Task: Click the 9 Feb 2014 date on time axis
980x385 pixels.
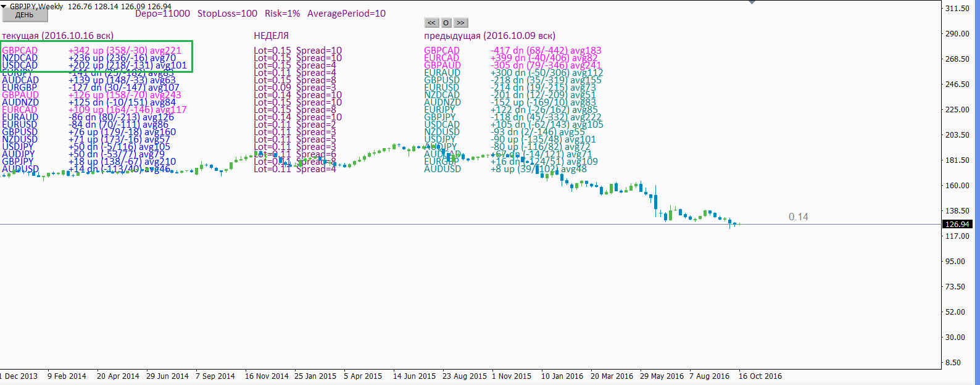Action: tap(67, 376)
